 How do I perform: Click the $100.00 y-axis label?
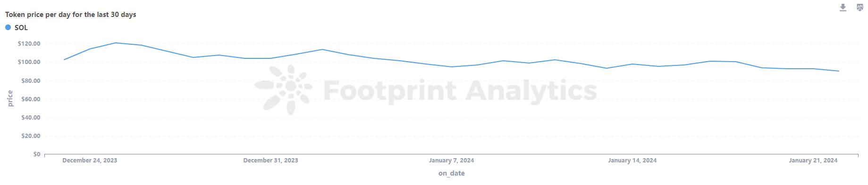(29, 62)
